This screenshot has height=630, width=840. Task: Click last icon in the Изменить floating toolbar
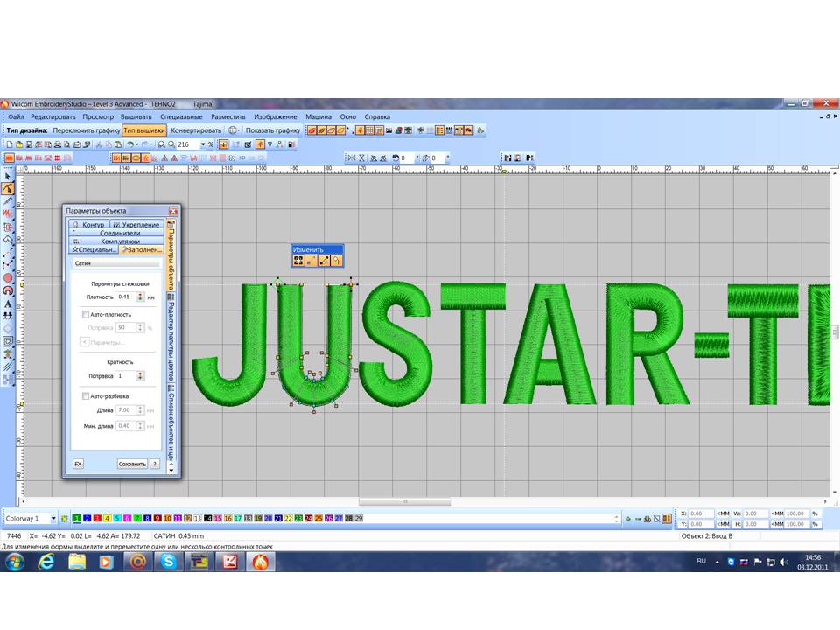point(336,261)
